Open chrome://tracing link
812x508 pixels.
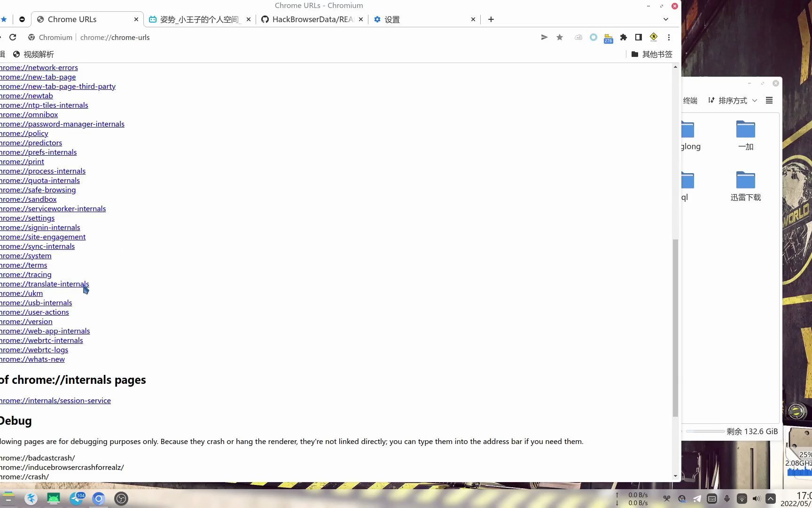pyautogui.click(x=26, y=274)
